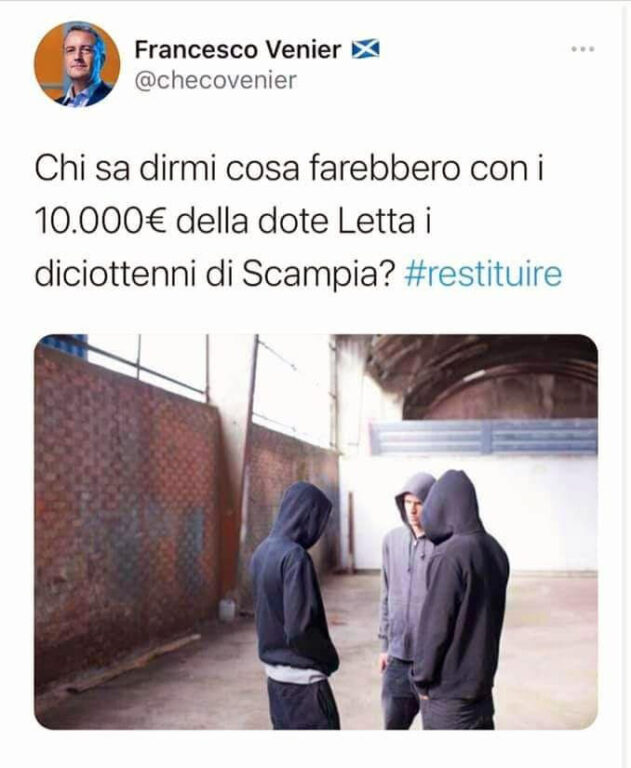Image resolution: width=631 pixels, height=768 pixels.
Task: Open the @checovenier handle link
Action: 216,80
